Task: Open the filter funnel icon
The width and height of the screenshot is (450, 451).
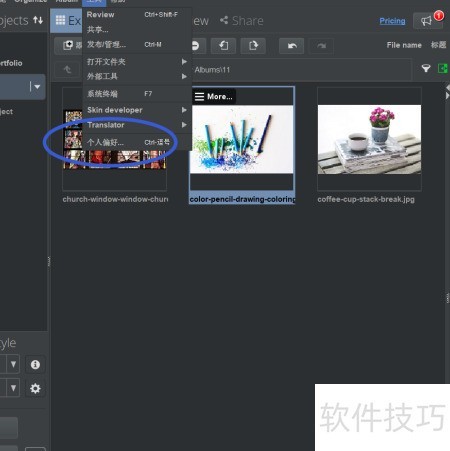Action: 426,69
